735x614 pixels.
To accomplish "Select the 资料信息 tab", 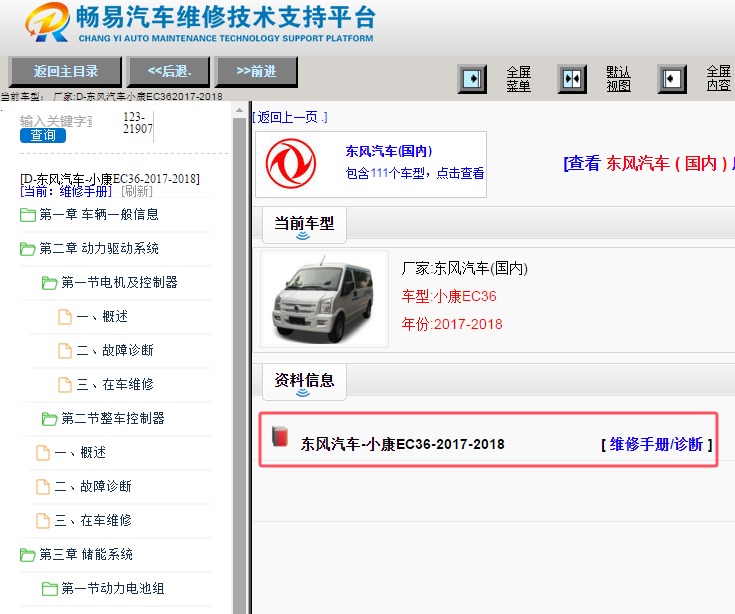I will tap(304, 382).
